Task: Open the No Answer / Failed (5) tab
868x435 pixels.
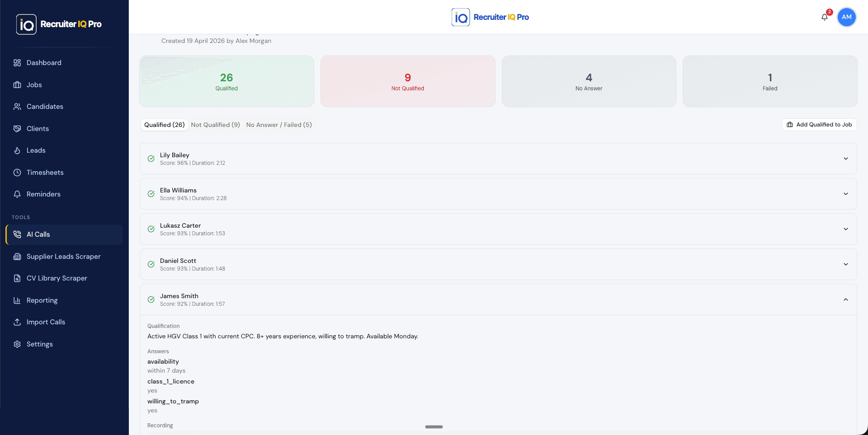Action: pos(279,125)
